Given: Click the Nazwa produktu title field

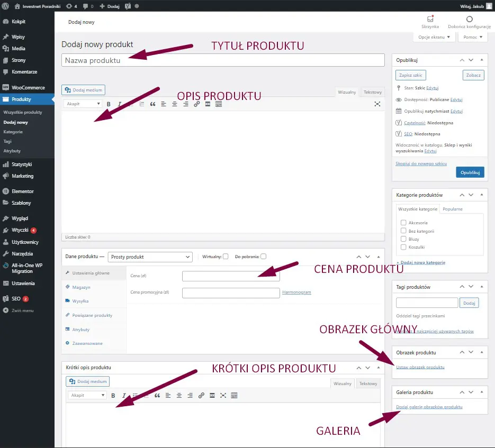Looking at the screenshot, I should click(223, 60).
